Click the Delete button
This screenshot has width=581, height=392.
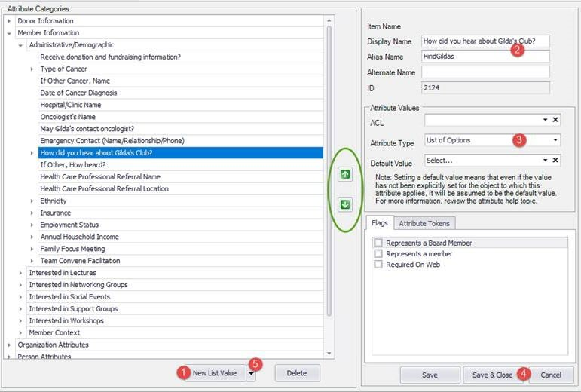coord(297,373)
